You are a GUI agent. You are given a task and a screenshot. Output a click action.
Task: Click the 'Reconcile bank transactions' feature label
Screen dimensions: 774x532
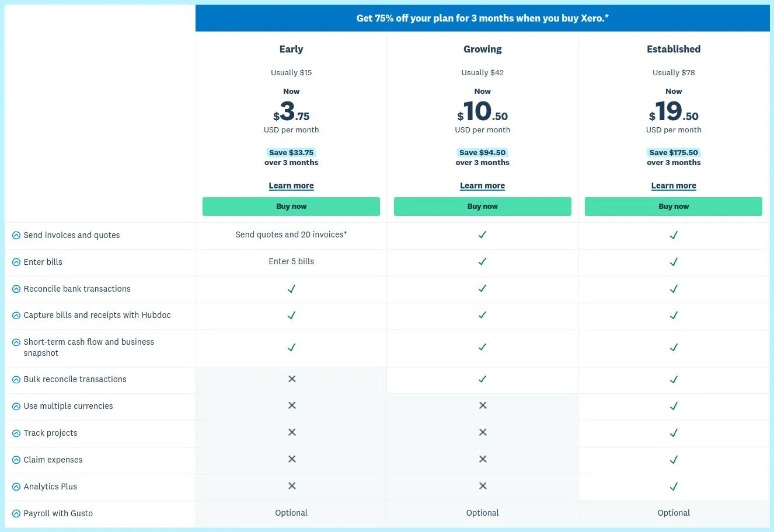(77, 289)
